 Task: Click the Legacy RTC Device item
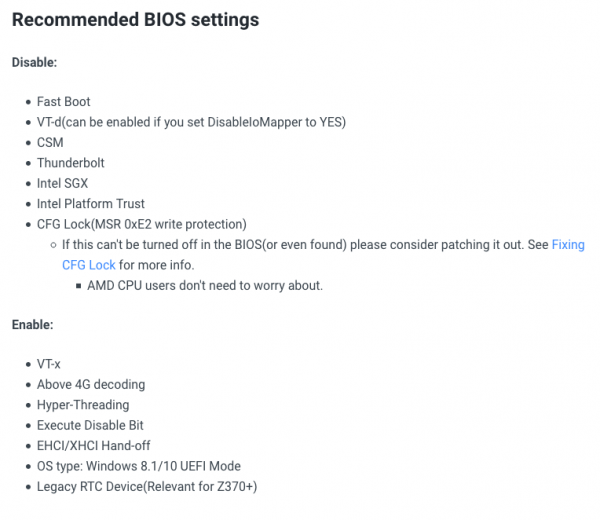pos(148,486)
